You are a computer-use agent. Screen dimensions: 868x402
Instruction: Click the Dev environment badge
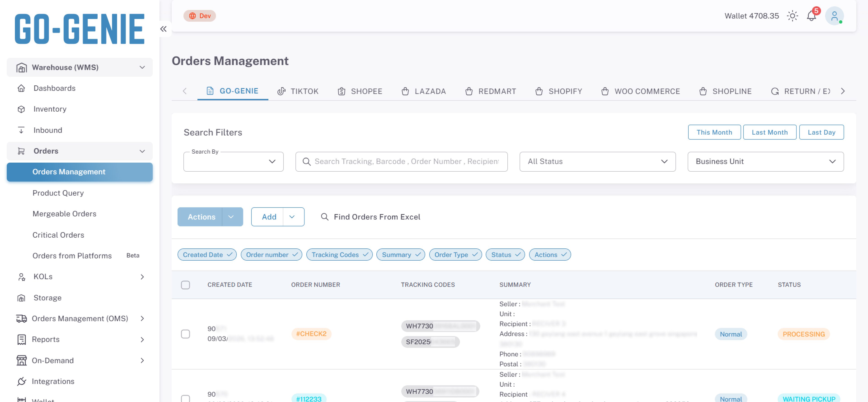[199, 16]
